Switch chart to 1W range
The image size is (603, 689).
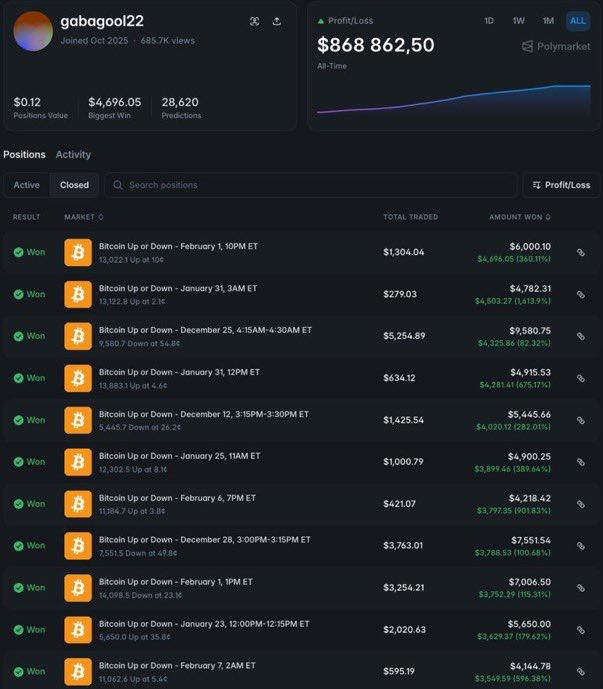point(519,21)
